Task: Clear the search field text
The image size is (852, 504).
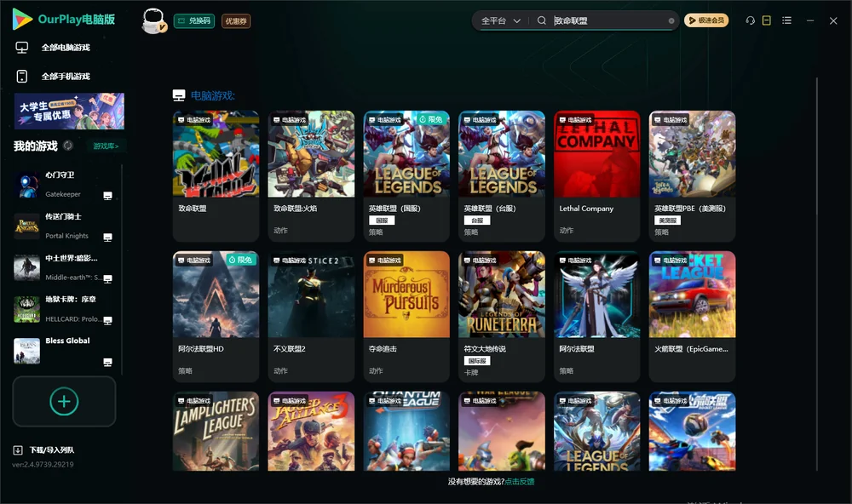Action: tap(671, 21)
